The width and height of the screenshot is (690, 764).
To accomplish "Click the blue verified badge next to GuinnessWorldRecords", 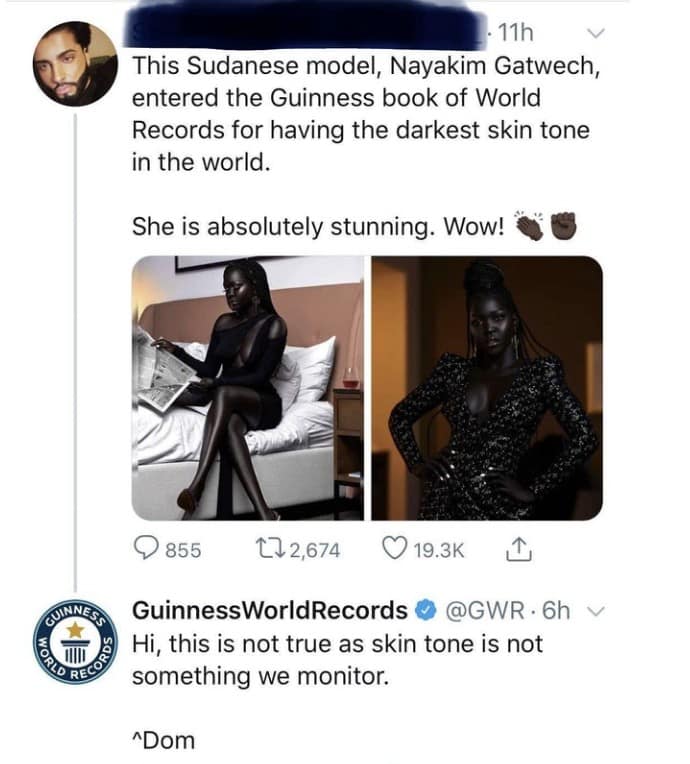I will [x=425, y=611].
